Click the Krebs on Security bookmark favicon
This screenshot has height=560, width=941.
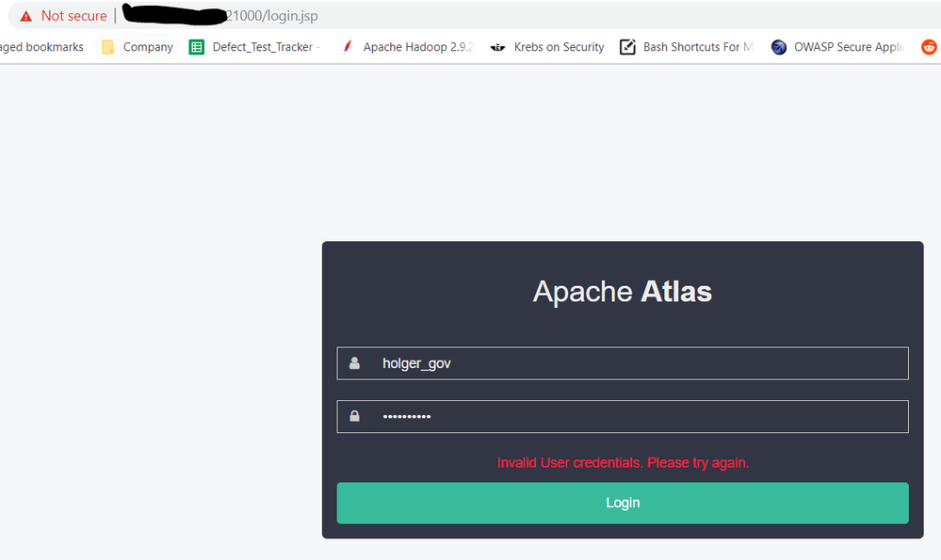pyautogui.click(x=497, y=46)
